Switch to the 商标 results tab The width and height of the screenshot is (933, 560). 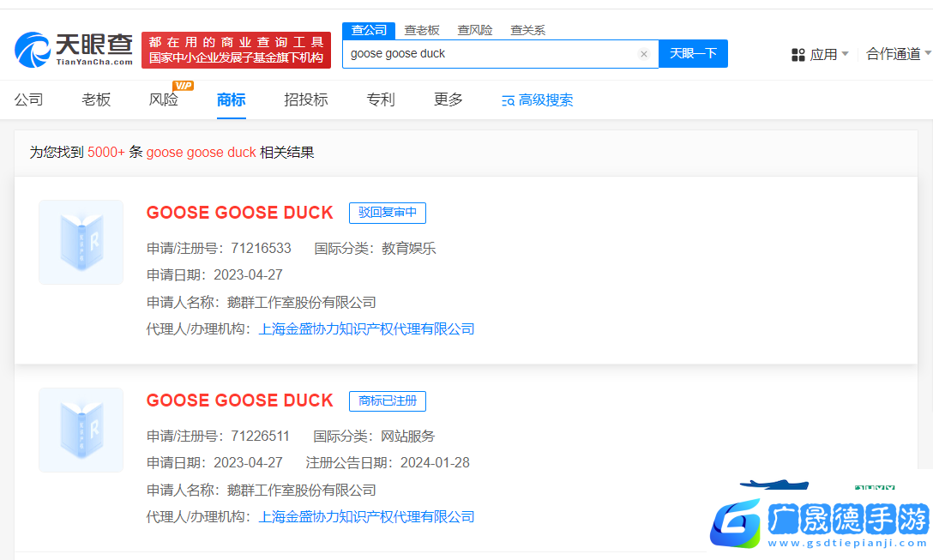[x=231, y=99]
